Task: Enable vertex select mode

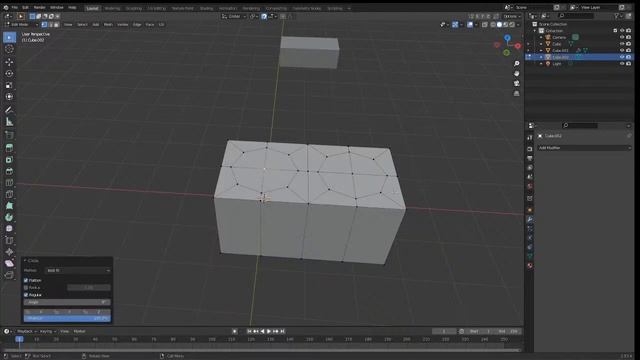Action: 44,24
